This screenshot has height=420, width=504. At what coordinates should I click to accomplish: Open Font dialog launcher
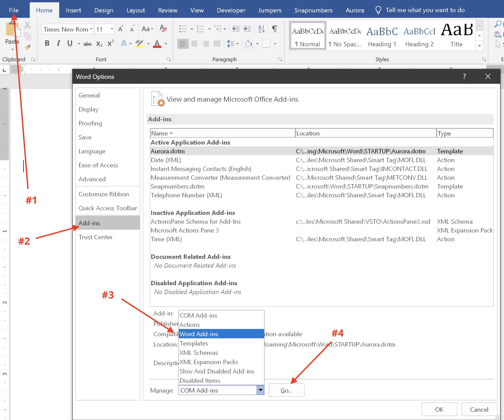coord(169,59)
